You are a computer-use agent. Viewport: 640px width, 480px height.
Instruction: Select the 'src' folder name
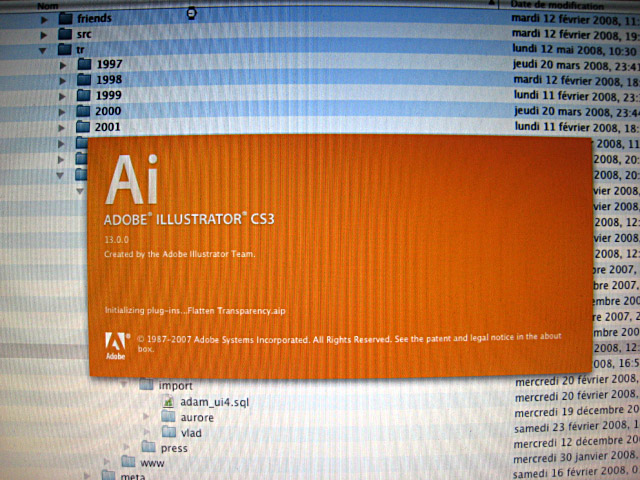[84, 34]
